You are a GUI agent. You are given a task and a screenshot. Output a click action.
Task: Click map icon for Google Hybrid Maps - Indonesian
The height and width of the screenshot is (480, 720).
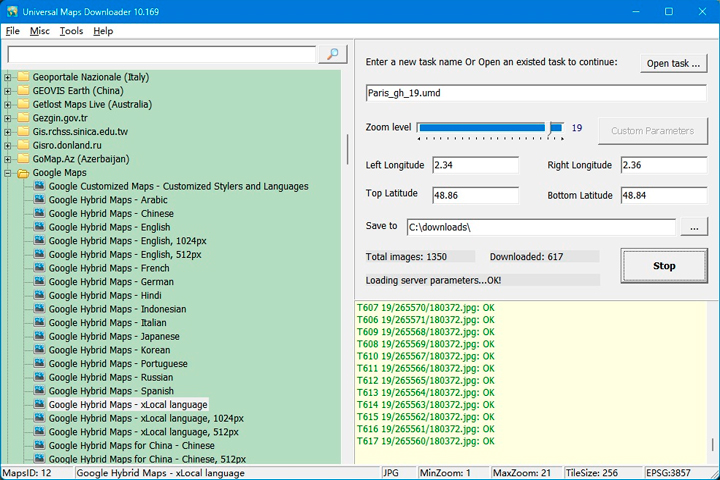[x=39, y=309]
